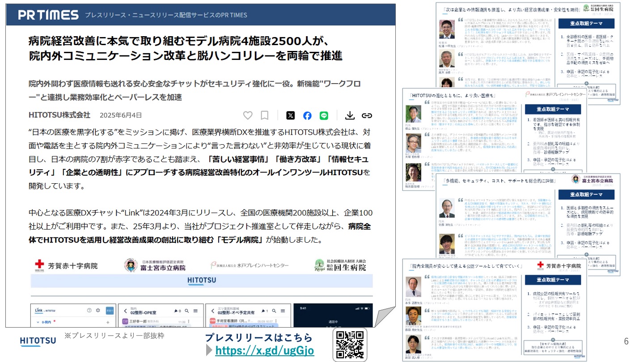
Task: Click the PR TIMES logo
Action: click(48, 15)
